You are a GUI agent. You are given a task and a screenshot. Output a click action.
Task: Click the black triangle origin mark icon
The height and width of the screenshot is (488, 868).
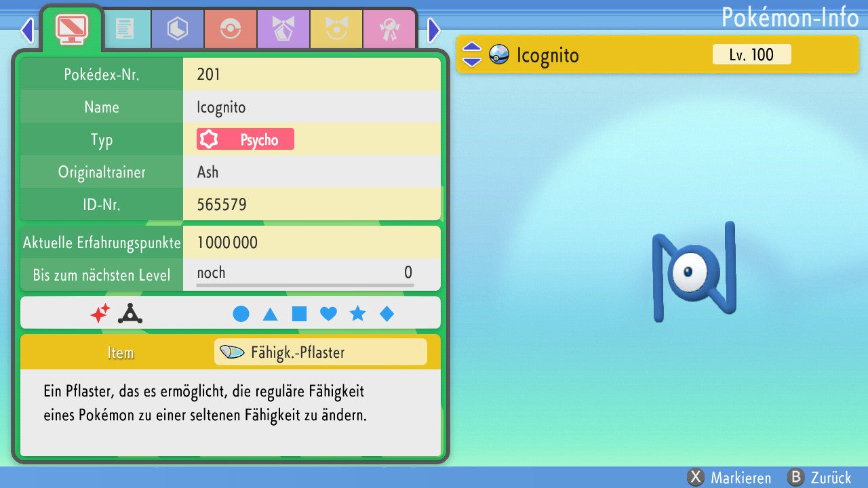click(x=130, y=313)
